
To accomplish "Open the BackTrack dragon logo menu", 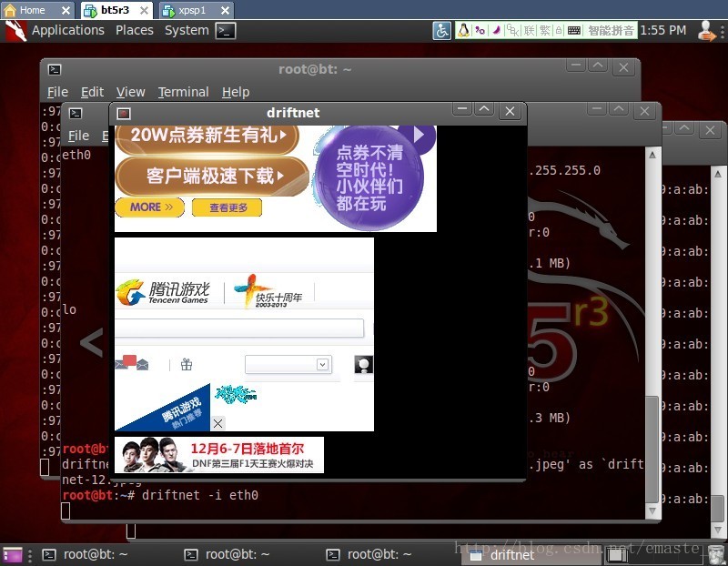I will coord(15,31).
